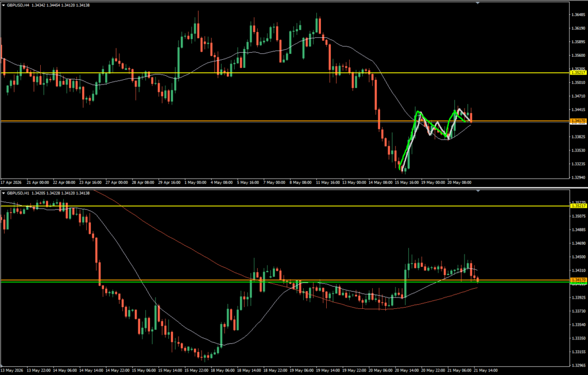The image size is (588, 375).
Task: Click the 1.35895 price scale label
Action: coord(578,41)
